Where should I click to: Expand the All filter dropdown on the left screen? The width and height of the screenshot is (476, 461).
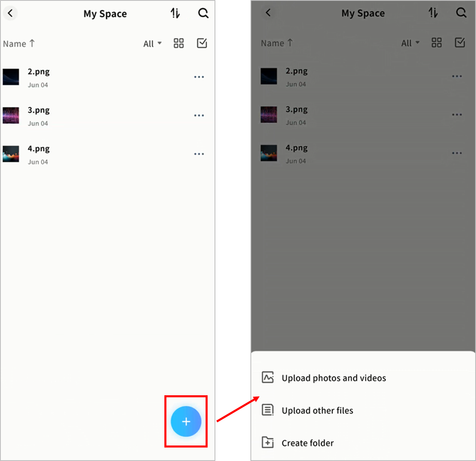click(152, 44)
